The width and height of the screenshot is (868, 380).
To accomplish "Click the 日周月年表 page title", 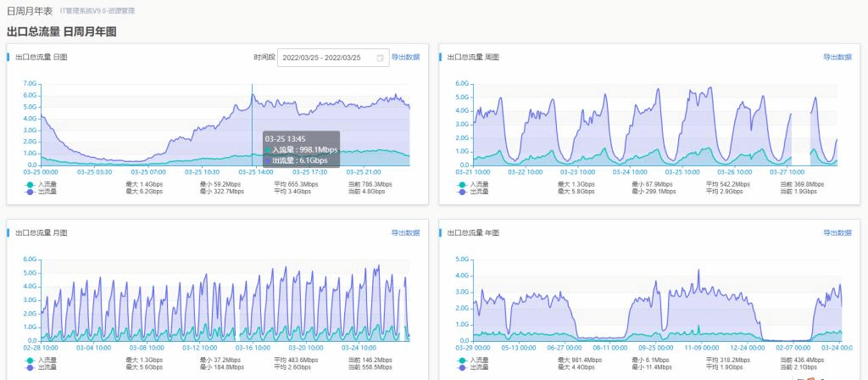I will coord(29,11).
